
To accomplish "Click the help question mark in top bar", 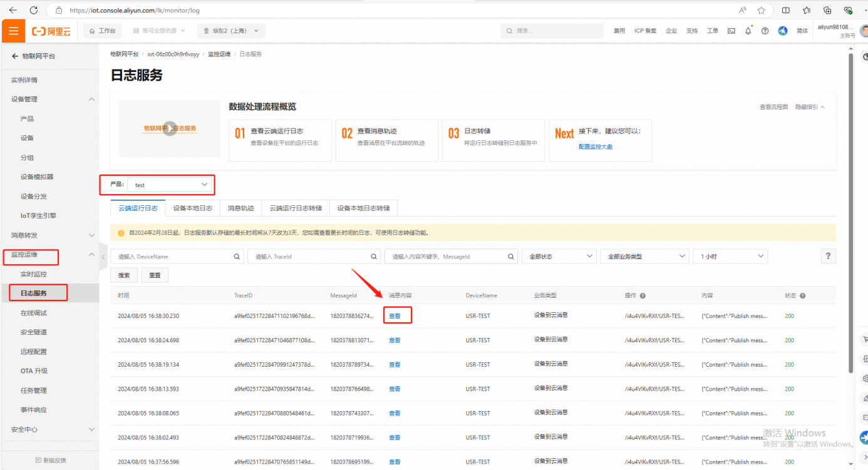I will click(x=765, y=31).
